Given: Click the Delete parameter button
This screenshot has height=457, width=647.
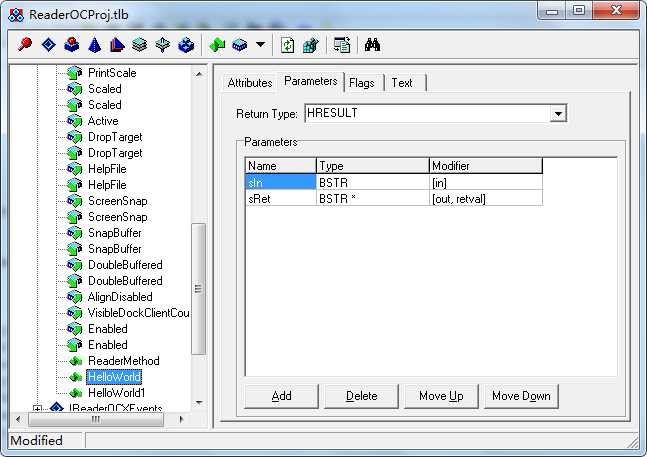Looking at the screenshot, I should (x=361, y=396).
